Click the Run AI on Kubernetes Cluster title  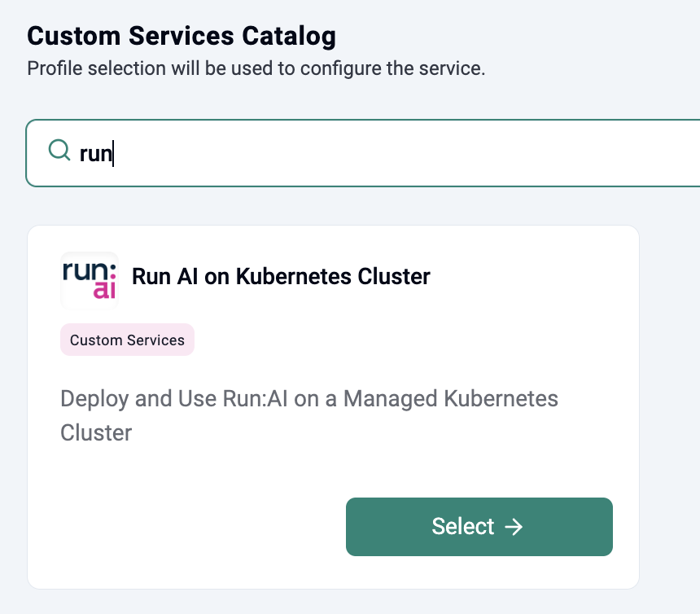tap(280, 277)
